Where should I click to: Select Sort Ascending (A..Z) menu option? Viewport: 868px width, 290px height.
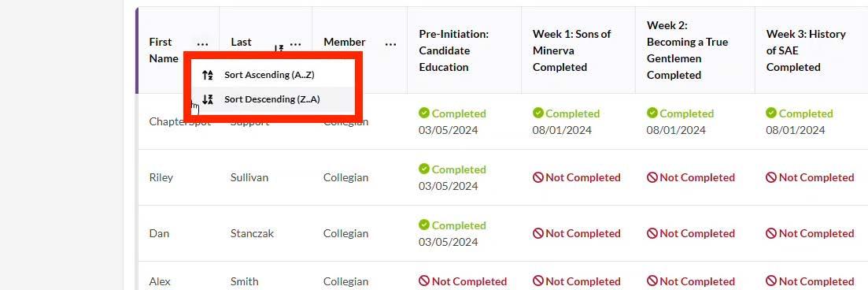point(269,75)
